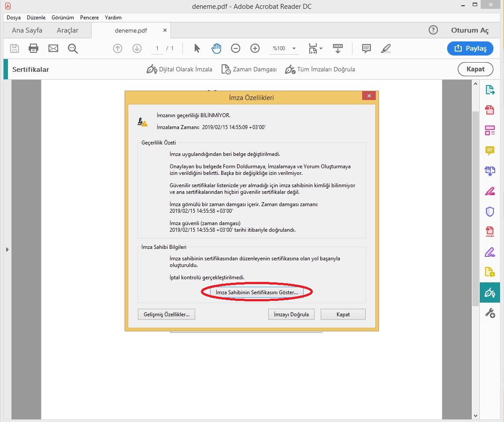Viewport: 504px width, 422px height.
Task: Open Protect shield tool in right pane
Action: click(489, 211)
